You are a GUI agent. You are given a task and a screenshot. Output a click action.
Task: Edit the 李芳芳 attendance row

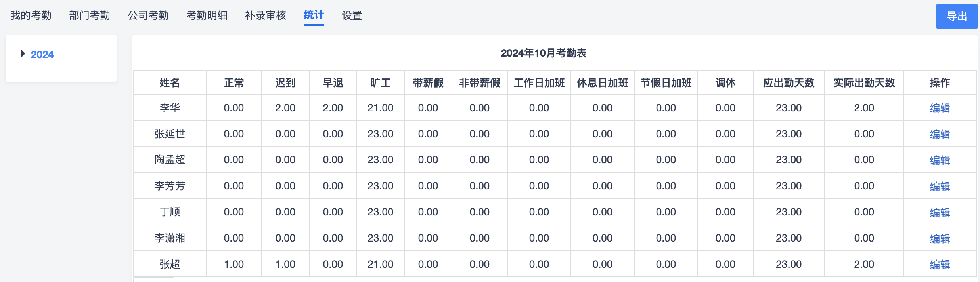tap(940, 186)
